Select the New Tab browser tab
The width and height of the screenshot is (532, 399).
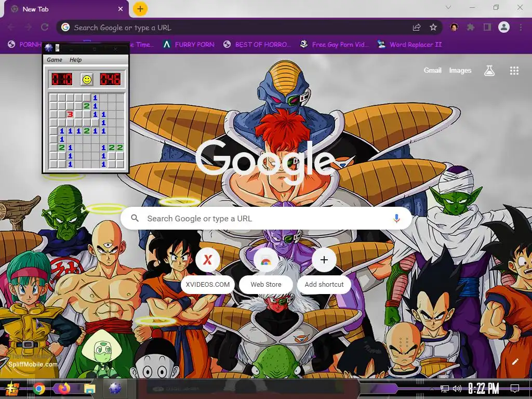click(x=66, y=9)
